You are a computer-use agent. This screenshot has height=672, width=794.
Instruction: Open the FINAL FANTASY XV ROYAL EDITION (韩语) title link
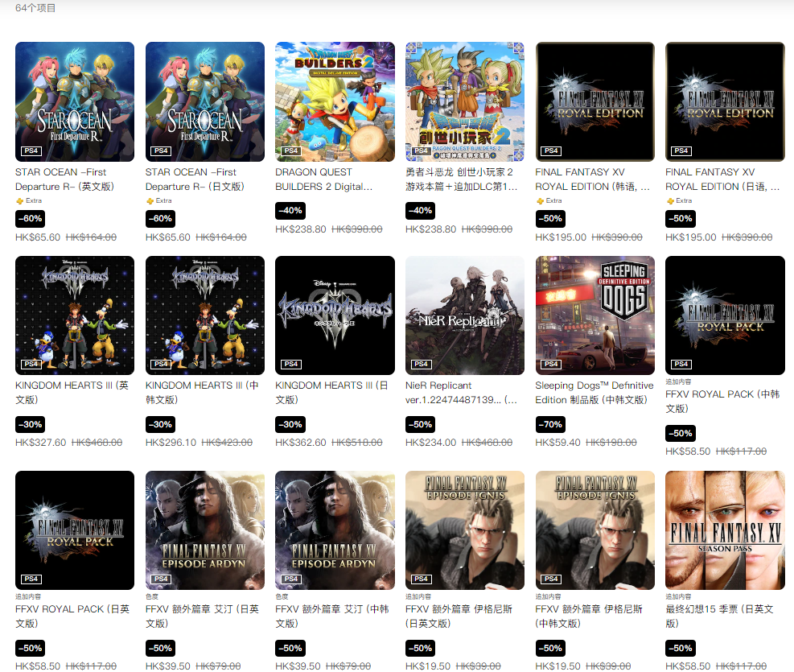pos(592,179)
